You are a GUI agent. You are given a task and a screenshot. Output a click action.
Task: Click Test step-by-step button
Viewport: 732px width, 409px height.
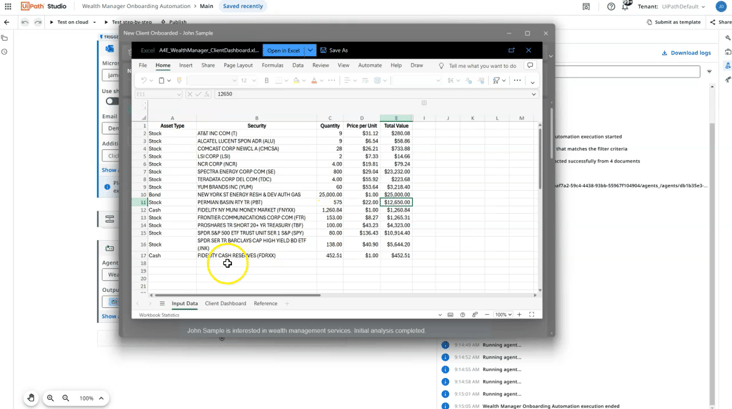click(128, 22)
